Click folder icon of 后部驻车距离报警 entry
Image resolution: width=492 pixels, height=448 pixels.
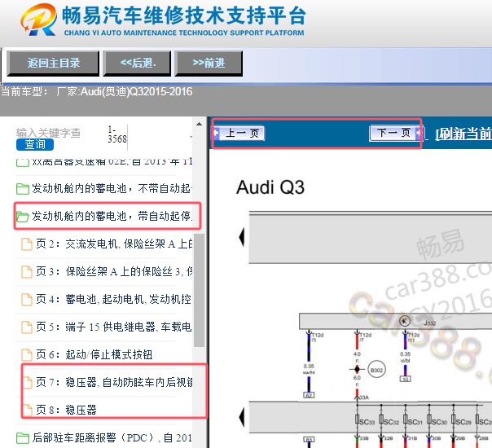(x=23, y=438)
